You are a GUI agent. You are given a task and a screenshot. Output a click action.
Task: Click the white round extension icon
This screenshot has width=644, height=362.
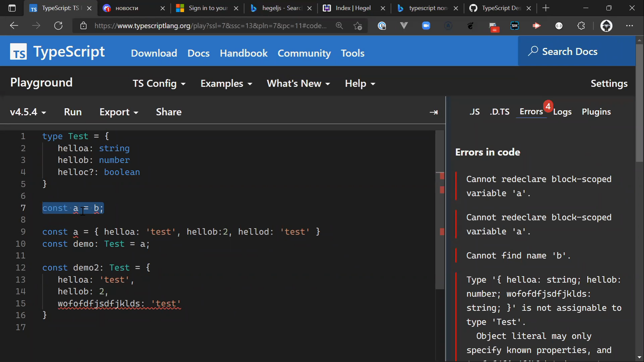click(x=559, y=26)
